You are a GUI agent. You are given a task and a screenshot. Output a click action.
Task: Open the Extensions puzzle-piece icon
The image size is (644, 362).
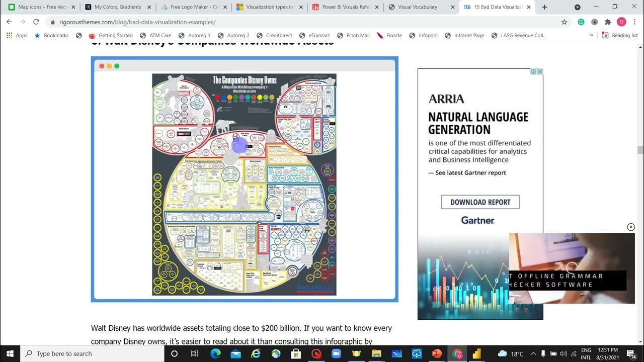[x=608, y=22]
